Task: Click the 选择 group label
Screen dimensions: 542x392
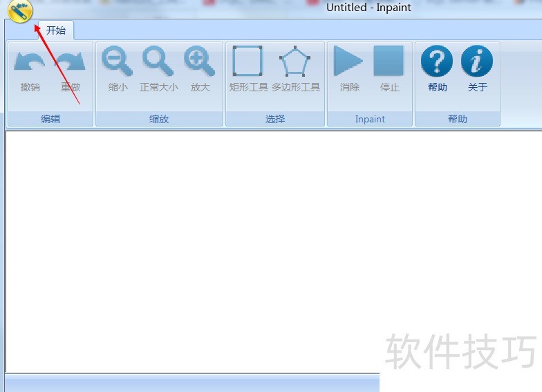Action: click(x=275, y=119)
